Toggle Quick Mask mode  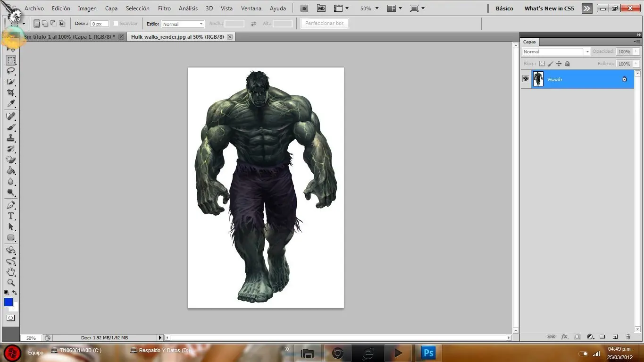pos(10,318)
